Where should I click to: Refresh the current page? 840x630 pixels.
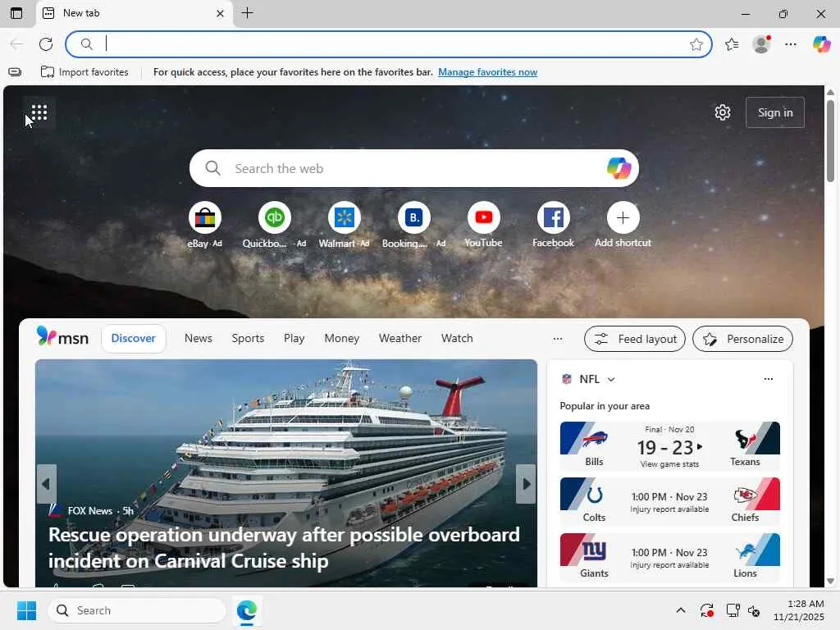click(x=46, y=44)
